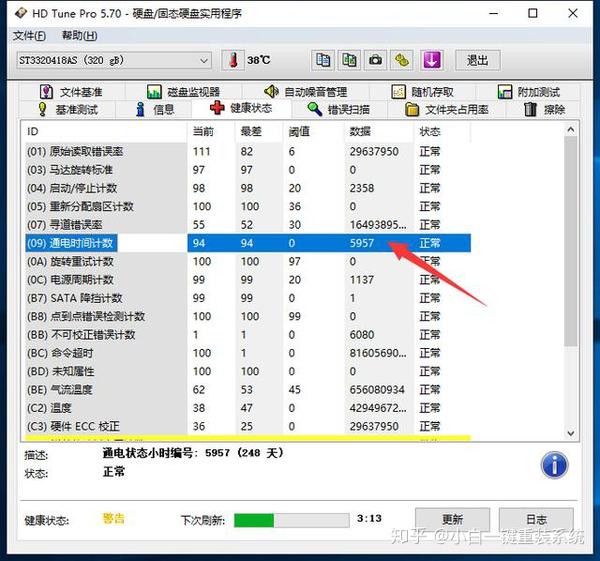Screen dimensions: 600x561
Task: Select the (01) 原始读取错误率 row
Action: pyautogui.click(x=248, y=152)
